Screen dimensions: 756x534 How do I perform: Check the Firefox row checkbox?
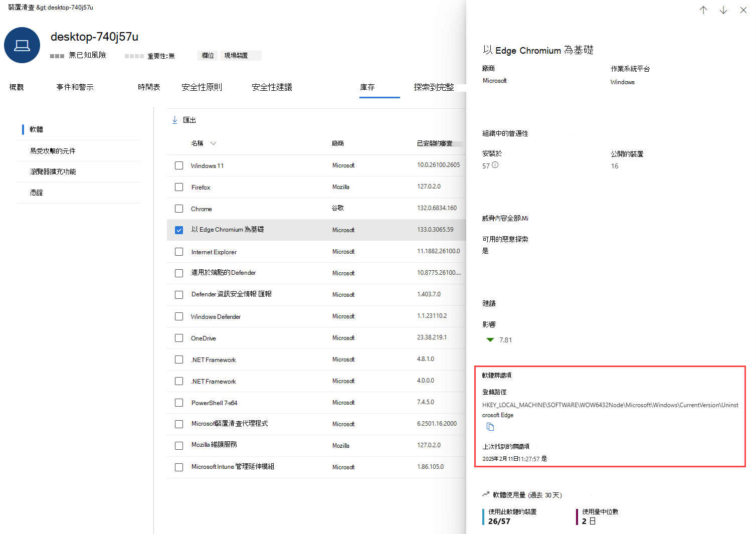(x=179, y=187)
